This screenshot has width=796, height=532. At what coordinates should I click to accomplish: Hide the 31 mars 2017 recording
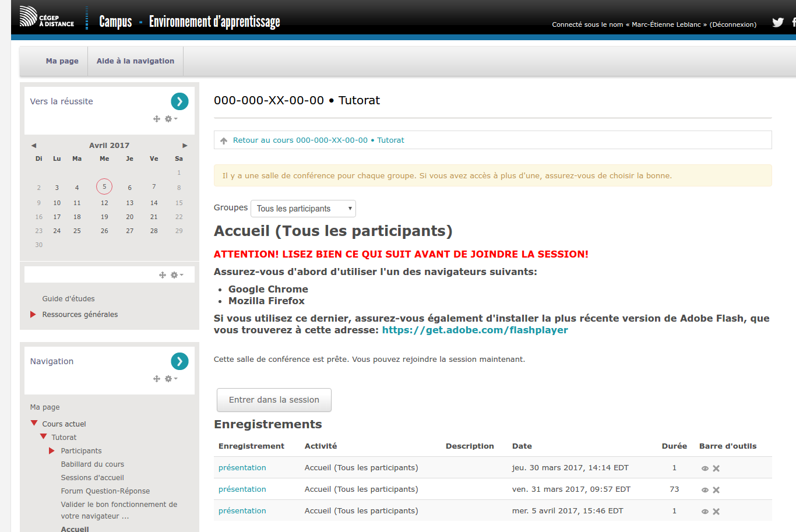pos(705,490)
